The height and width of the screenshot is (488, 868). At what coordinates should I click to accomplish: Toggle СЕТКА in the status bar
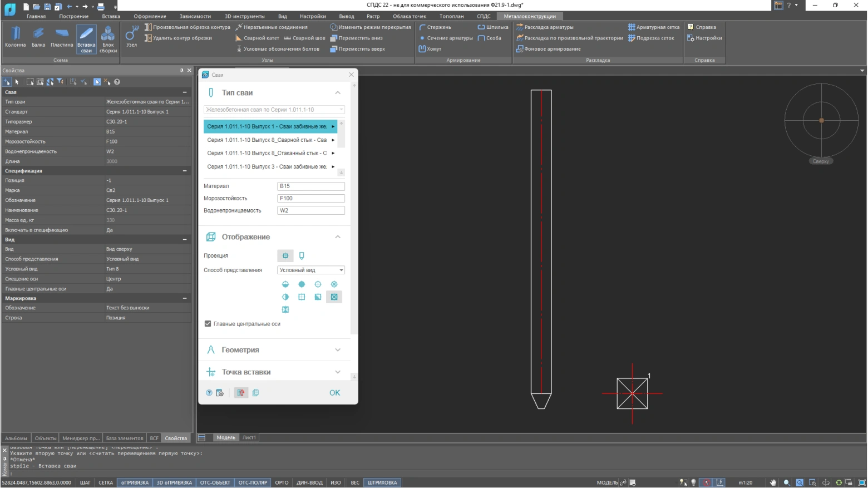106,482
